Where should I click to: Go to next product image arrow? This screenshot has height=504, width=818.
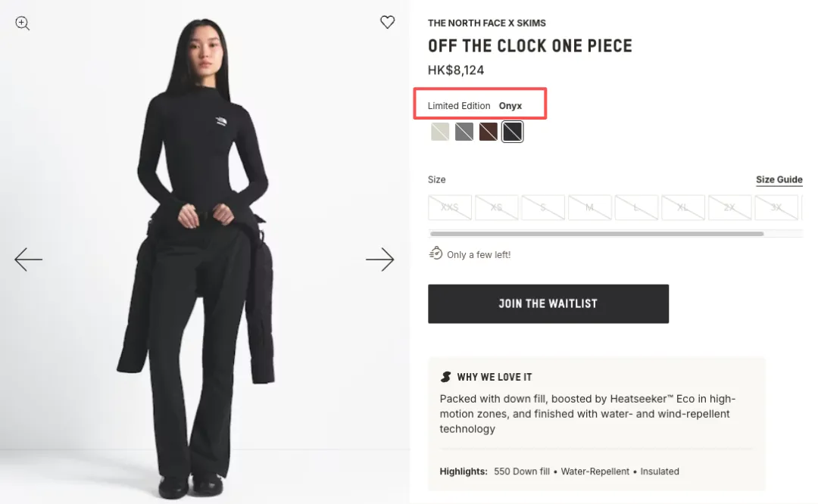click(x=379, y=260)
